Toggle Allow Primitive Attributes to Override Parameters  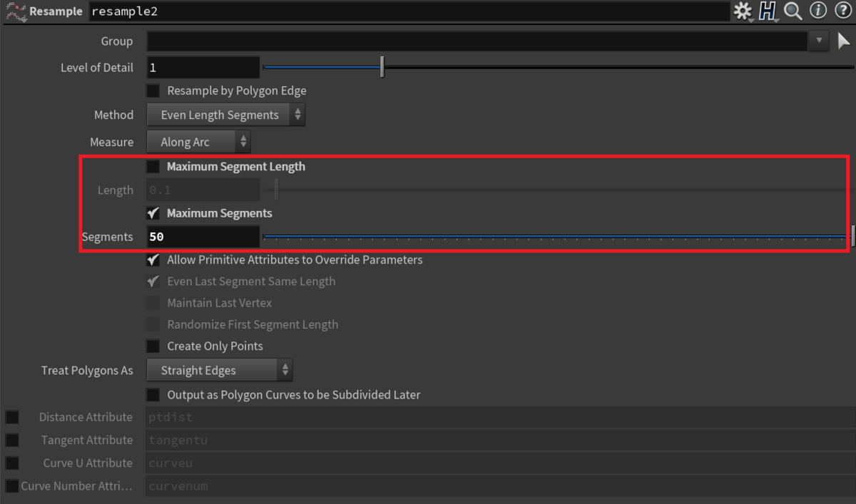(x=153, y=259)
